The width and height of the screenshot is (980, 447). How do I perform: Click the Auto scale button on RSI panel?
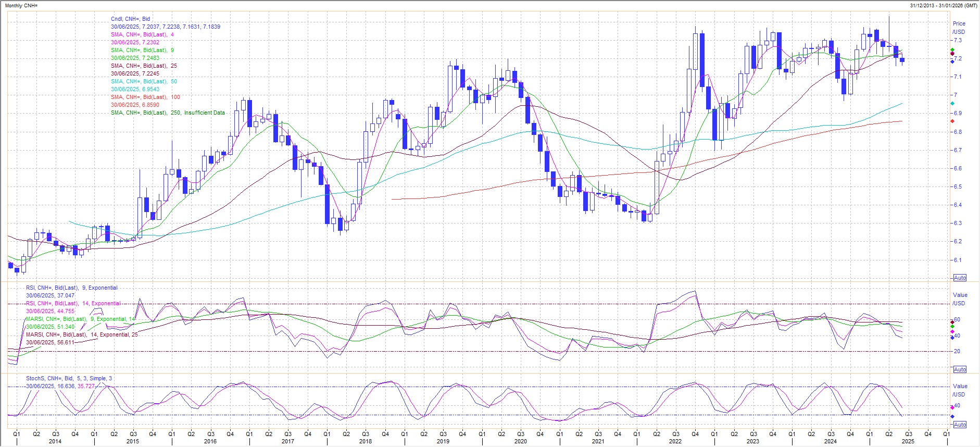pos(960,369)
